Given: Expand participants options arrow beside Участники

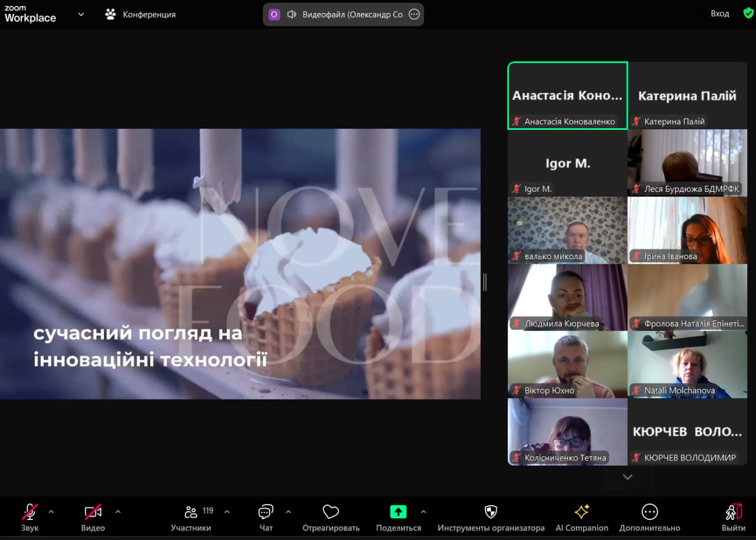Looking at the screenshot, I should point(227,512).
